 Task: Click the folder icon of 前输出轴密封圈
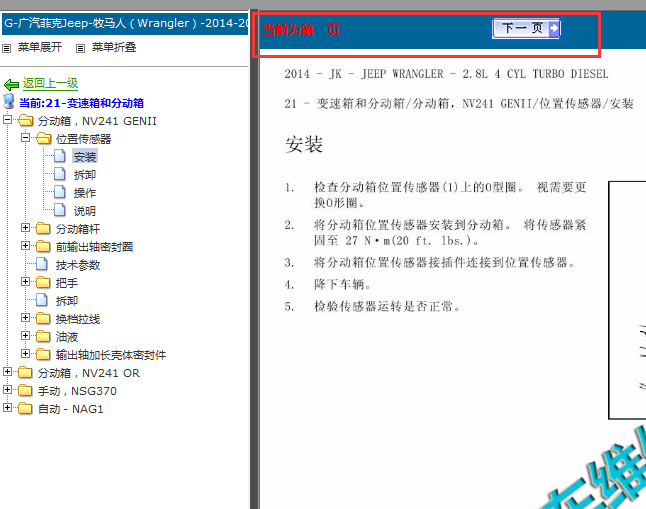pos(43,246)
